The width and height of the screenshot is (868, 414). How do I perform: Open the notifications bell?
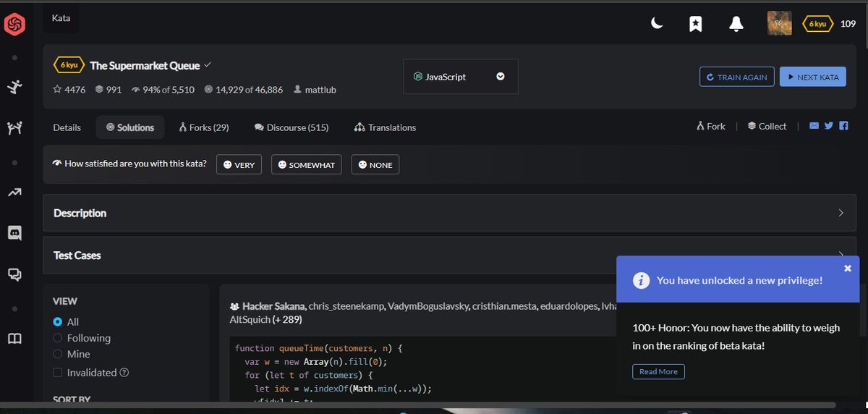[736, 24]
